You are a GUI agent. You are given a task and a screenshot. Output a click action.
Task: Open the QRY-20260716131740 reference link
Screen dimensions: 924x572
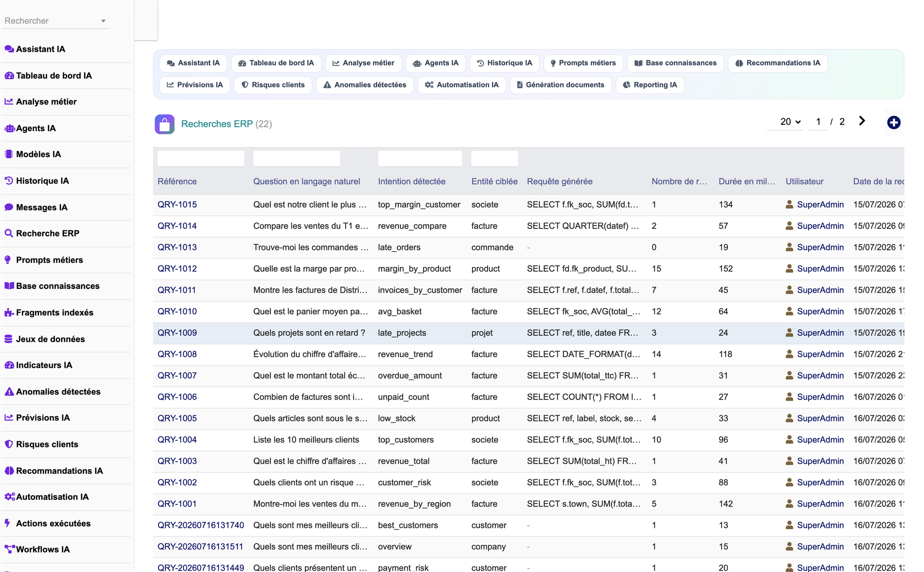click(x=201, y=525)
